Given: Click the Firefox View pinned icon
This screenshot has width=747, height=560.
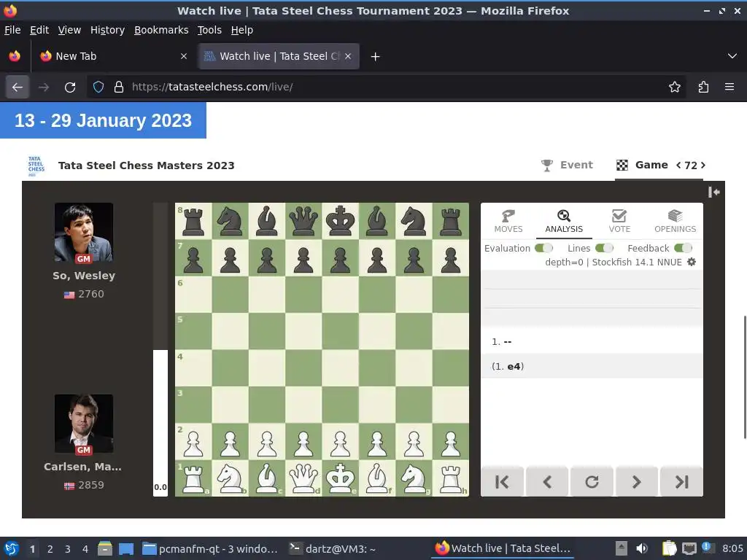Looking at the screenshot, I should tap(15, 56).
